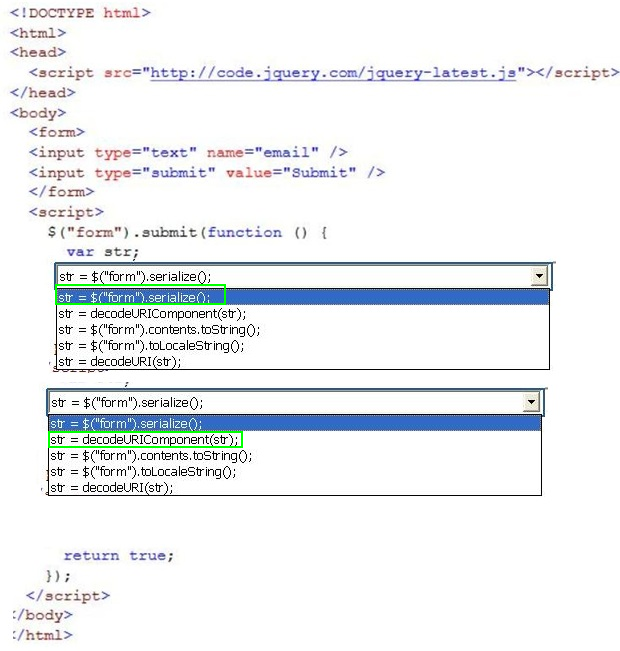Click the first dropdown's arrow button
620x651 pixels.
(x=539, y=276)
